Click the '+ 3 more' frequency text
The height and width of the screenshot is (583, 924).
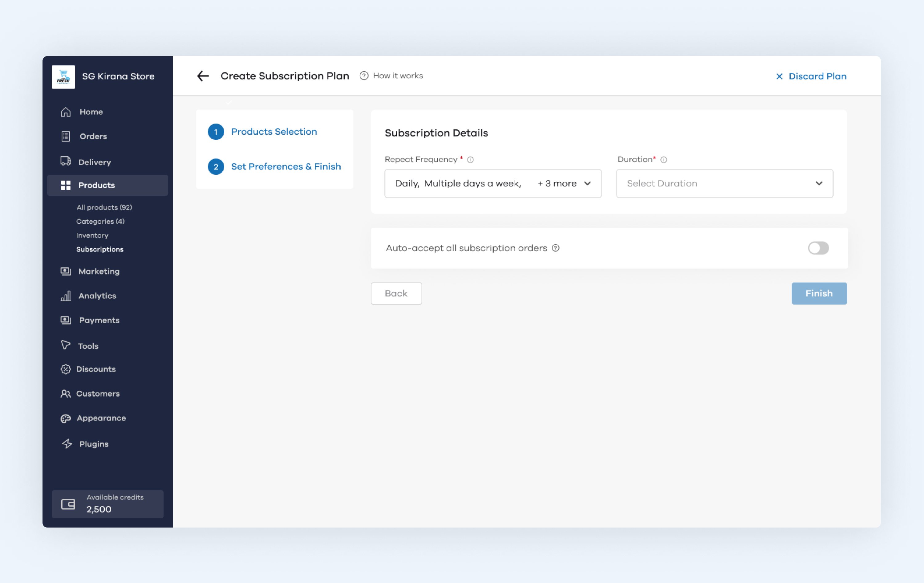pyautogui.click(x=557, y=183)
